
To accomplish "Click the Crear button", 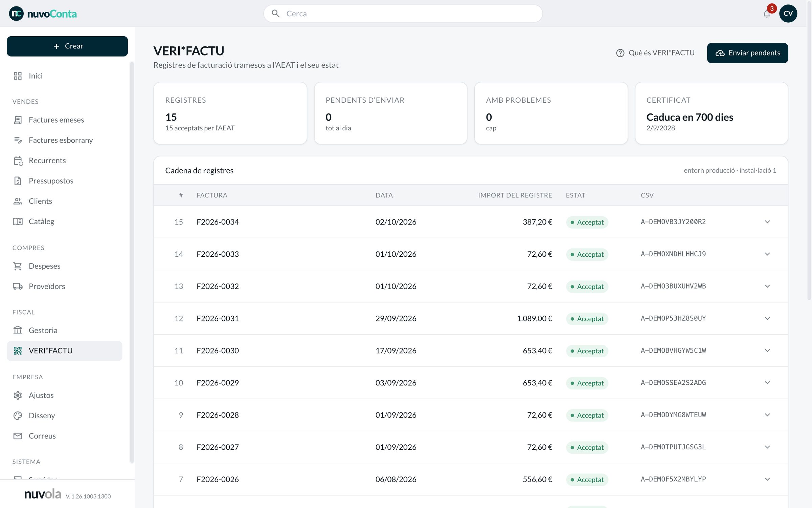I will 67,46.
